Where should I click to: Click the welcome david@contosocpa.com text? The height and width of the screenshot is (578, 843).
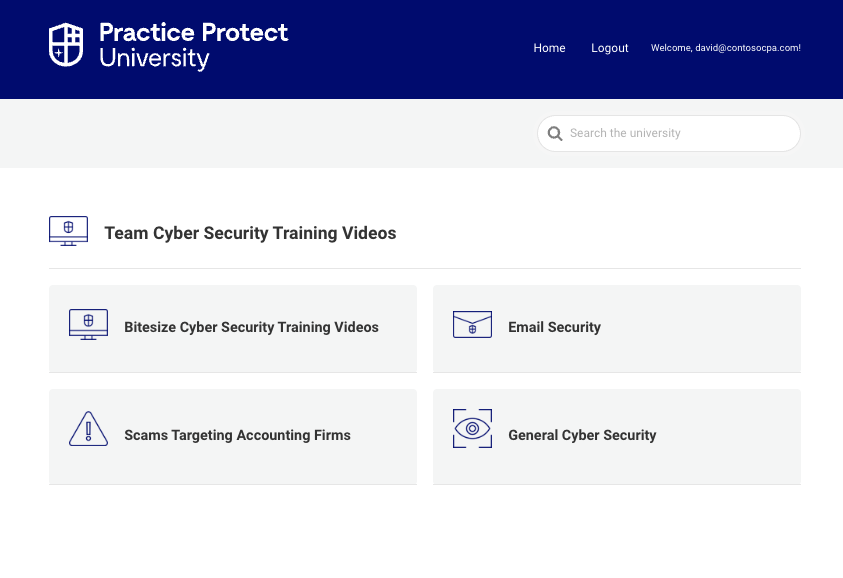point(725,48)
